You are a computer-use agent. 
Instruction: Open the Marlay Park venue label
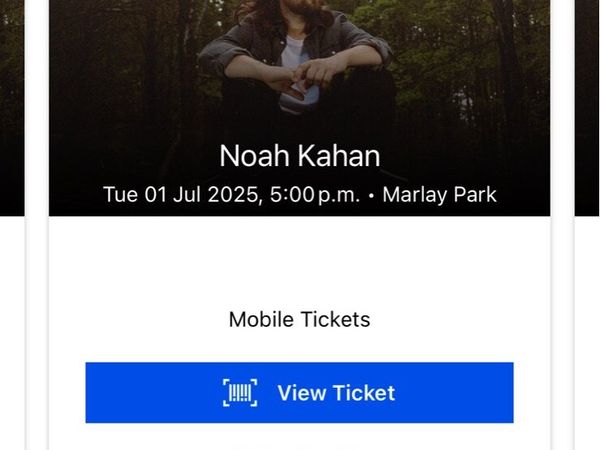coord(439,194)
